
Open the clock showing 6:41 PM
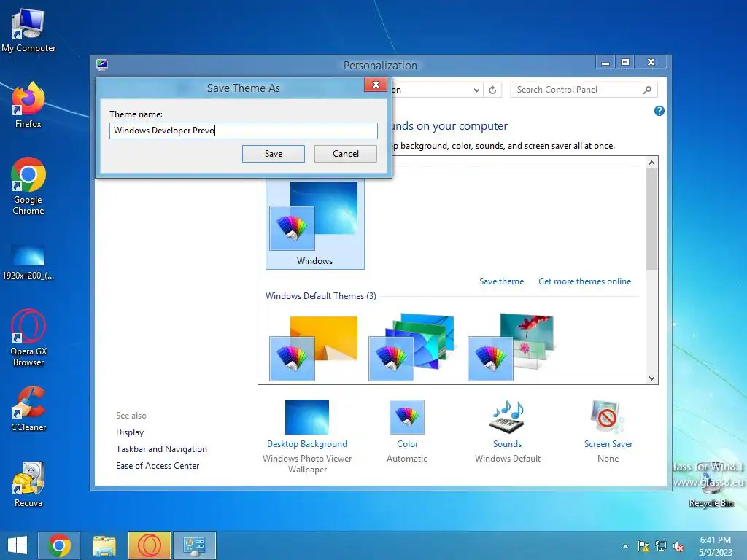tap(715, 546)
